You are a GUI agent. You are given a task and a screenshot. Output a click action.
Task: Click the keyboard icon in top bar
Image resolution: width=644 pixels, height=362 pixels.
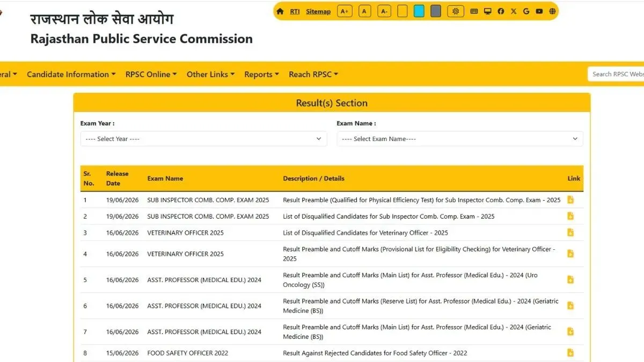coord(474,11)
